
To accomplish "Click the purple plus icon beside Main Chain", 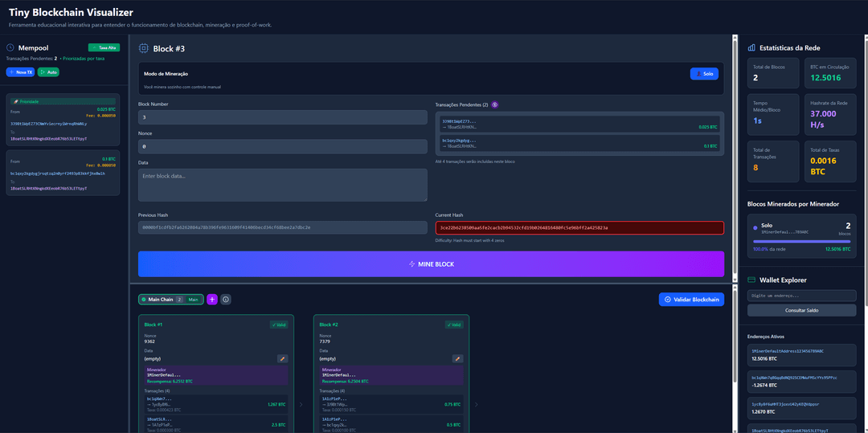I will point(212,300).
